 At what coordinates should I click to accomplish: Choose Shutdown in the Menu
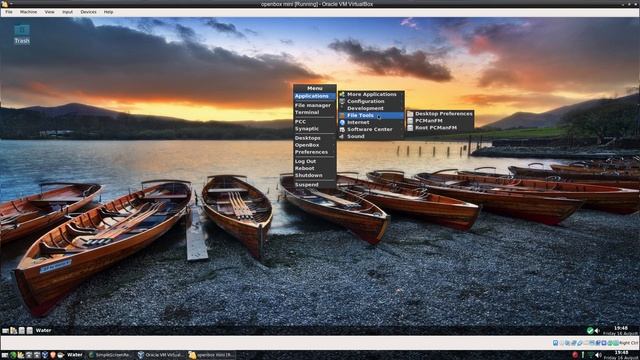coord(315,176)
